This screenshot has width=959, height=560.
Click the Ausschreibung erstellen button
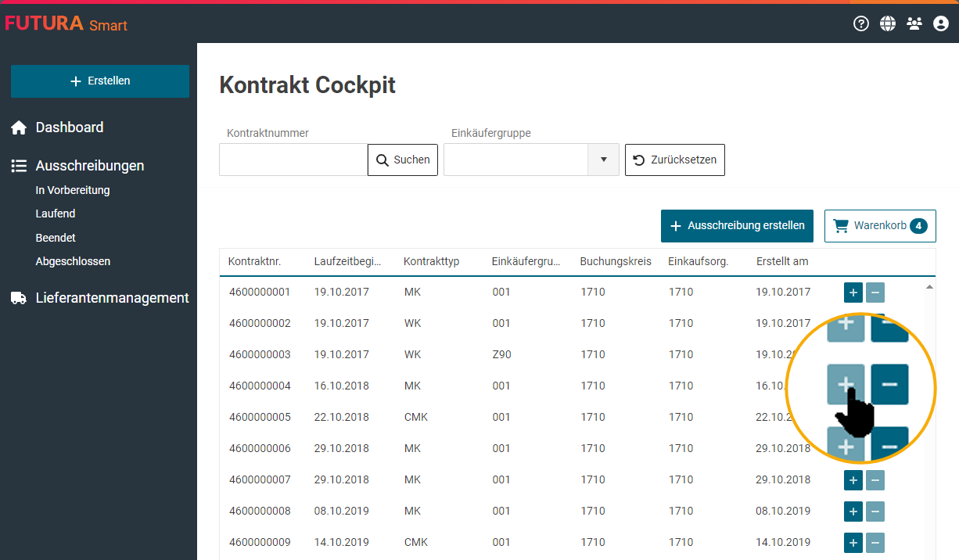[x=737, y=226]
